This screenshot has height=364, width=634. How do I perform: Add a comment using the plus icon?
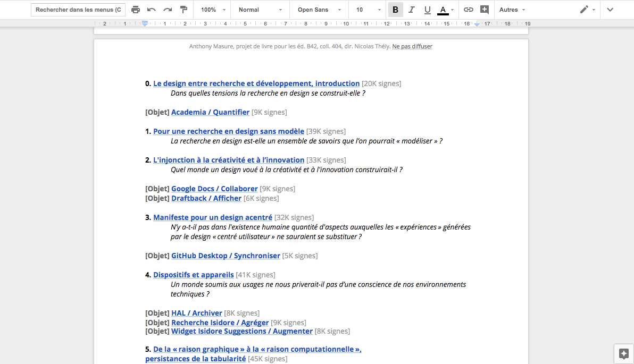click(x=485, y=10)
